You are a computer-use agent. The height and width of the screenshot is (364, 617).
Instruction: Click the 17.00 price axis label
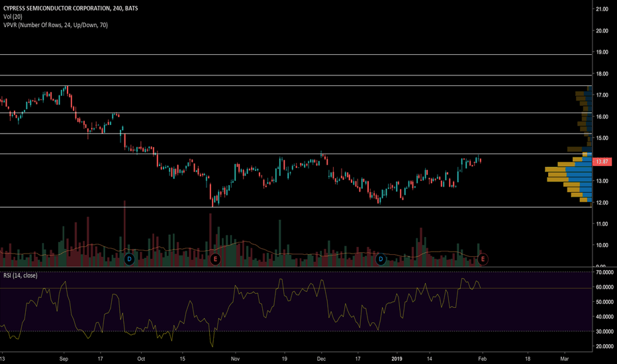(x=602, y=95)
